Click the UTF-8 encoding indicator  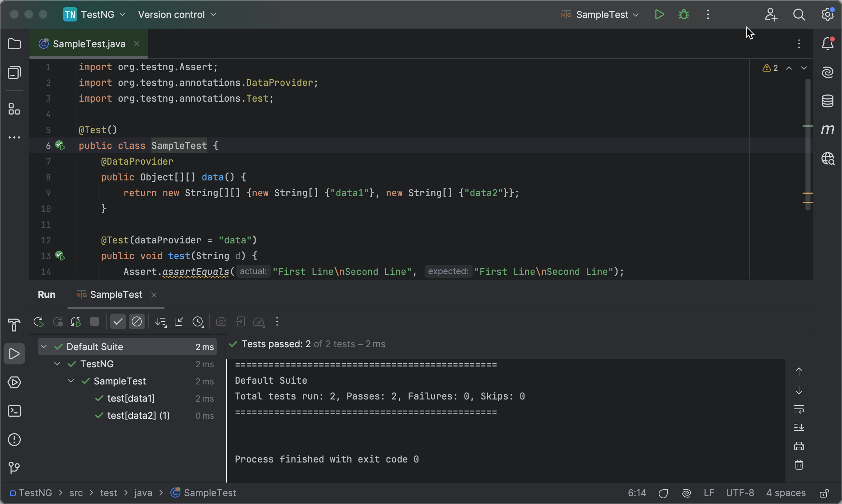[740, 493]
